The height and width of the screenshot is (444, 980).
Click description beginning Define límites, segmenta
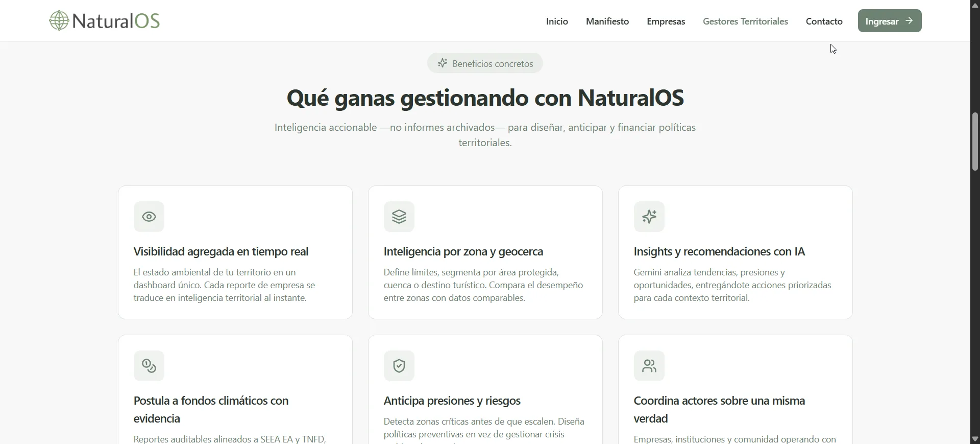pos(483,286)
